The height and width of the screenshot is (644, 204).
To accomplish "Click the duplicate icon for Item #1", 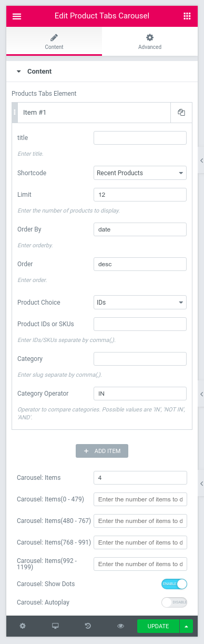I will (x=181, y=112).
